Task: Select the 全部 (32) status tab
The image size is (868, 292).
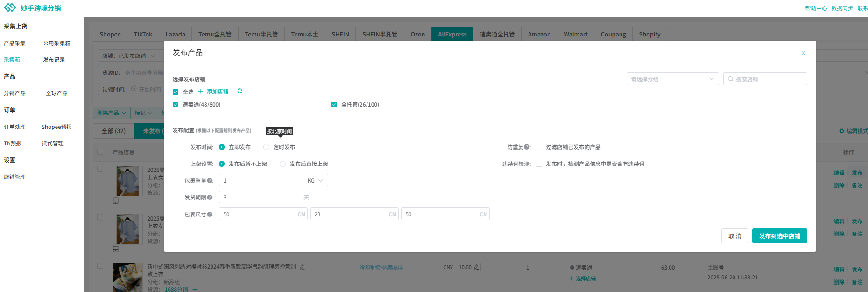Action: 114,131
